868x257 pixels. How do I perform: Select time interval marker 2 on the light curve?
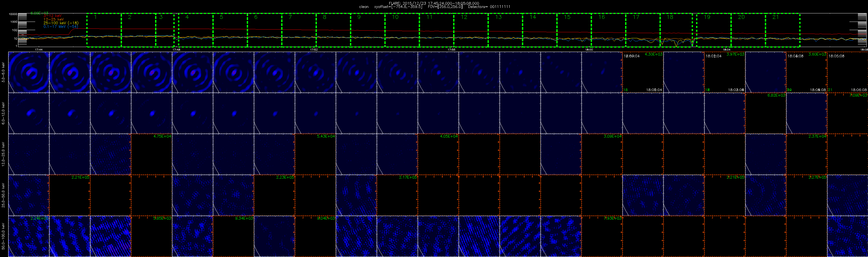pyautogui.click(x=130, y=17)
